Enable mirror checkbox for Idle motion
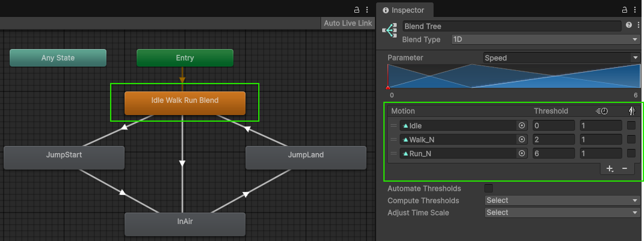 click(631, 125)
